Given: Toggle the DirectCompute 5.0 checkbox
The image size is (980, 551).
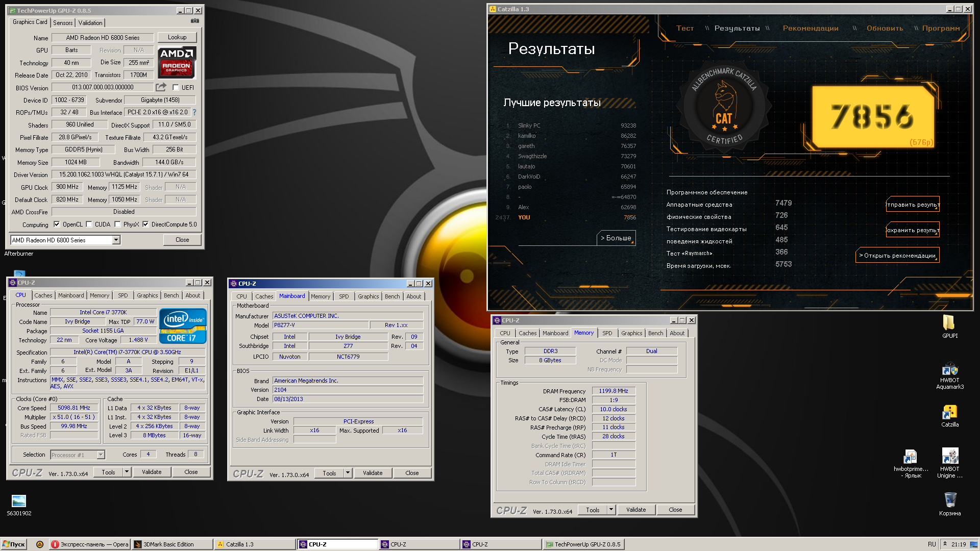Looking at the screenshot, I should tap(145, 224).
